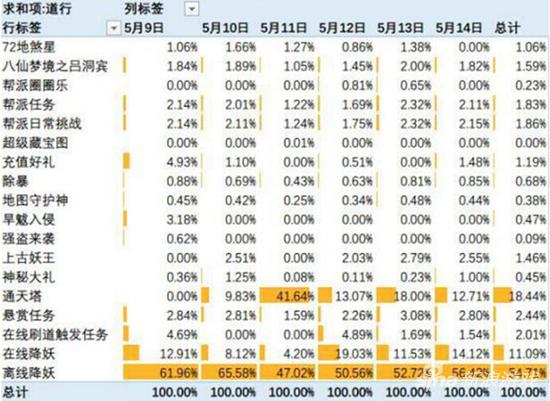Click the 2.00% cell in 八仙梦境之吕洞宾 row

coord(416,66)
